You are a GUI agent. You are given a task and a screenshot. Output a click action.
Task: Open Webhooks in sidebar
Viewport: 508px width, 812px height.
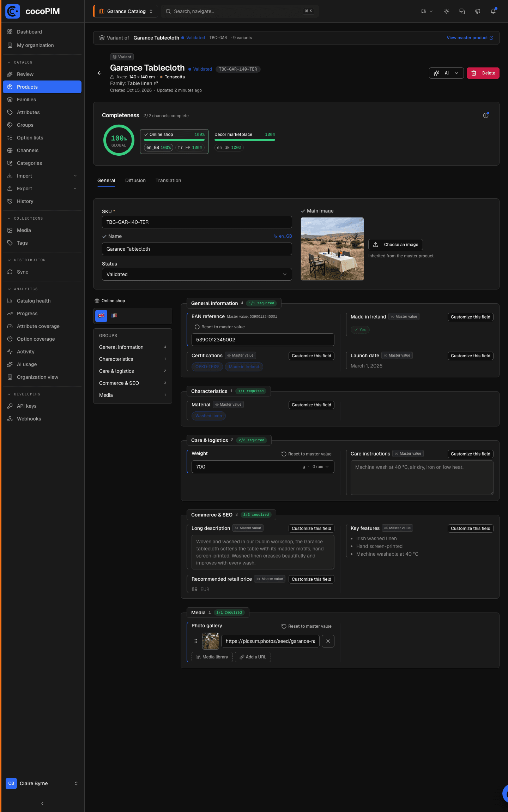42,419
